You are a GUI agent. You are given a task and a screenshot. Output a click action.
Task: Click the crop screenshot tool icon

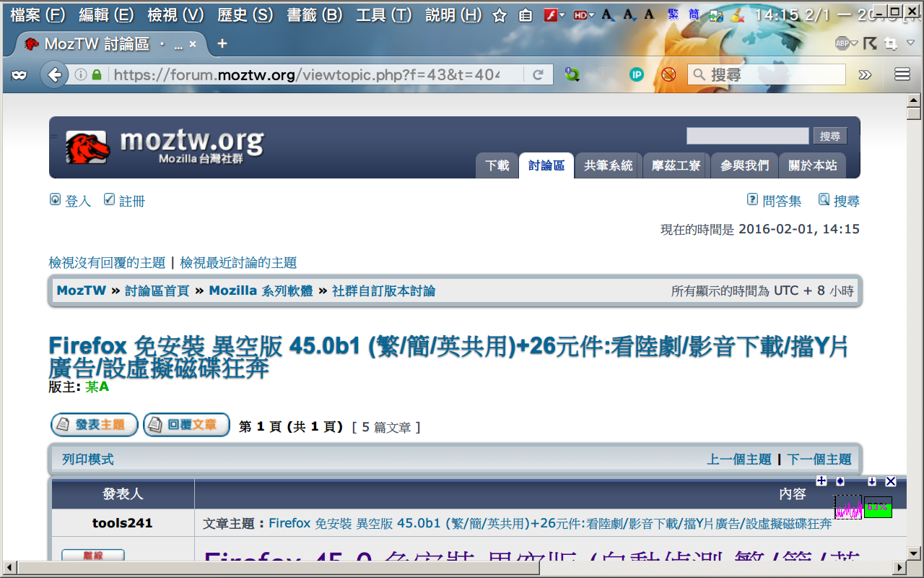pos(891,43)
